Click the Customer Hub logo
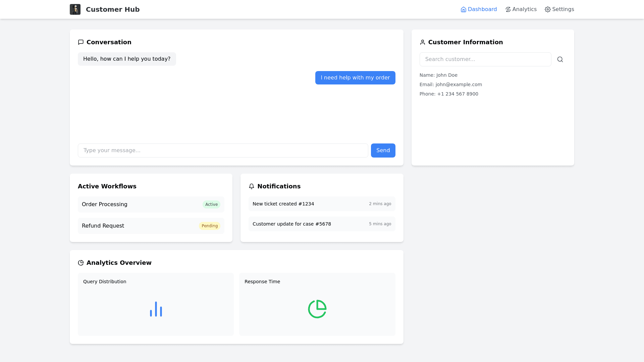644x362 pixels. point(75,9)
